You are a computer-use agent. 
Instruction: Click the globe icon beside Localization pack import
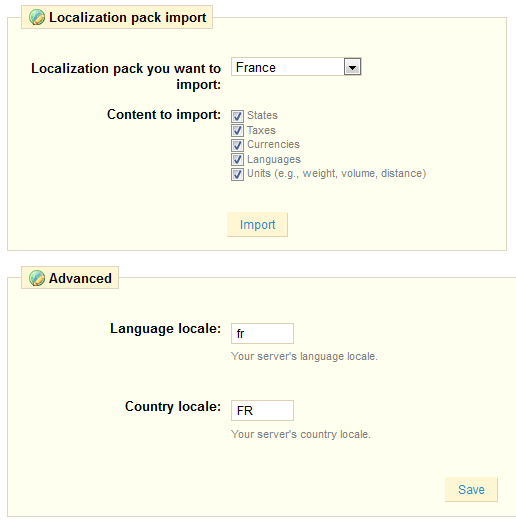(x=37, y=17)
